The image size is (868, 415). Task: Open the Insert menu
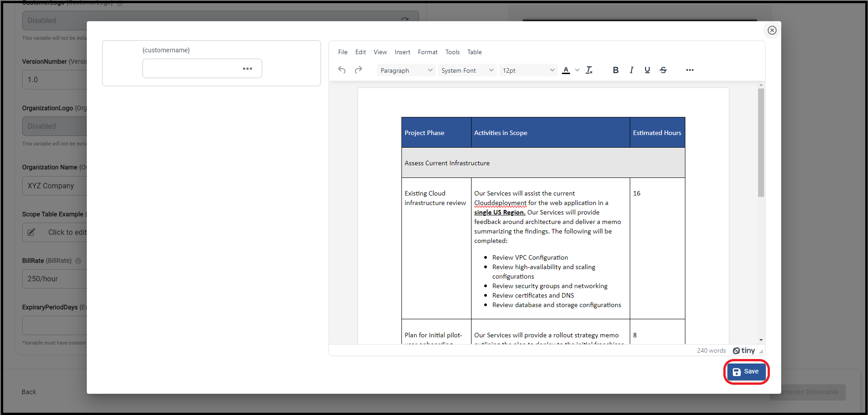coord(402,52)
